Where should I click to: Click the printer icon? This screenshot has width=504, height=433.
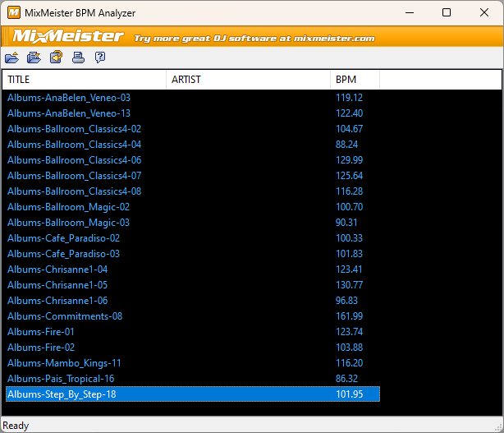[x=78, y=58]
